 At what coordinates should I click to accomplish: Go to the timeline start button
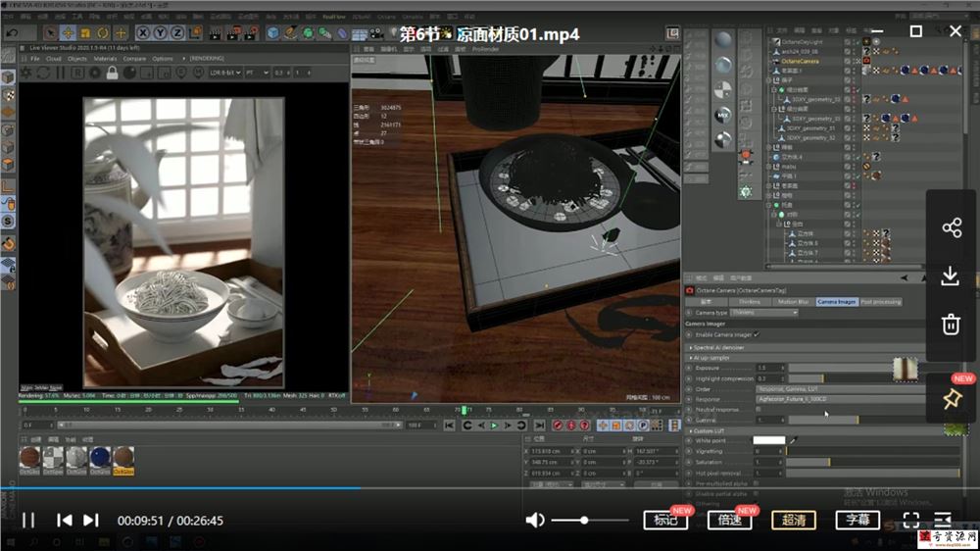[x=449, y=426]
